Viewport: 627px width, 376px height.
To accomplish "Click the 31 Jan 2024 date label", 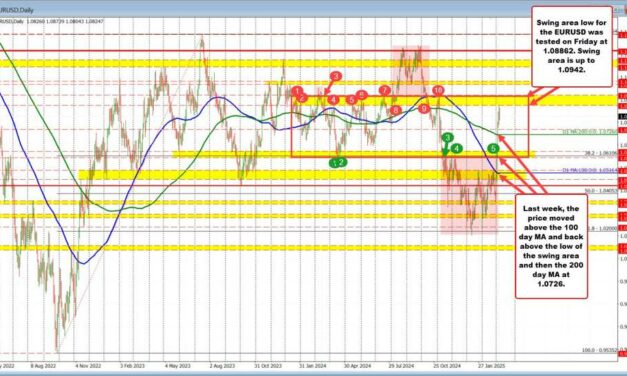I will (312, 366).
